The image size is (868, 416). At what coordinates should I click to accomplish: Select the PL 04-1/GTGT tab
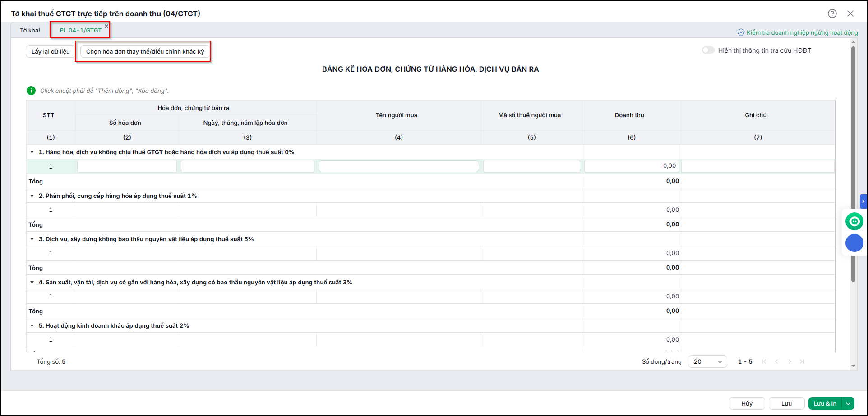point(81,30)
